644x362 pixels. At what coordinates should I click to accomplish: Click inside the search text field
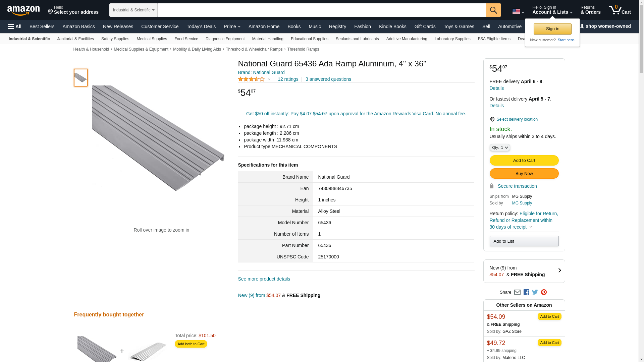[321, 10]
